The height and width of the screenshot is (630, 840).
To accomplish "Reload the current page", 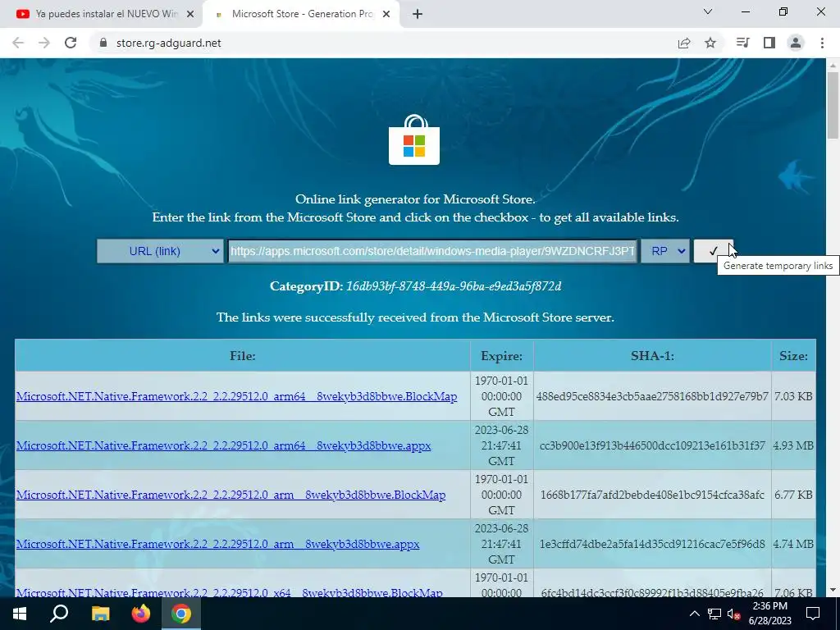I will click(x=71, y=43).
